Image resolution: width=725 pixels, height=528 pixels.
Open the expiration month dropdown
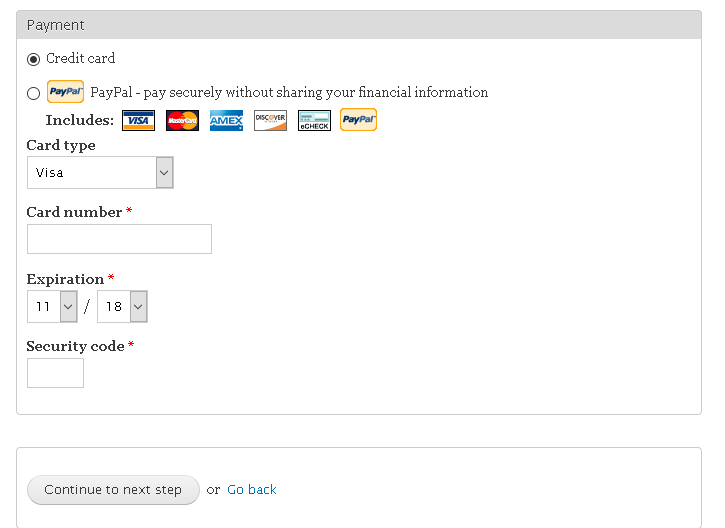click(x=52, y=307)
